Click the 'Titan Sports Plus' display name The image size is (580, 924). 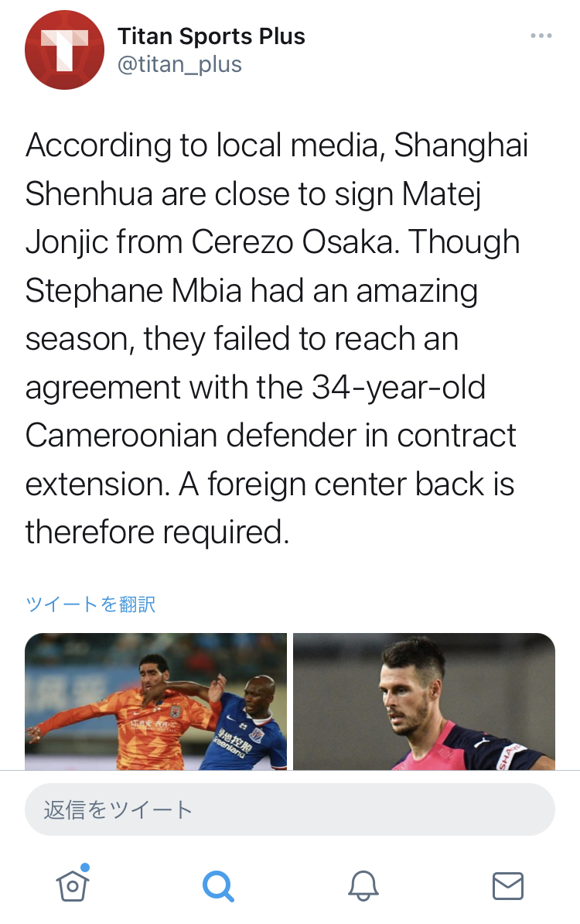211,36
